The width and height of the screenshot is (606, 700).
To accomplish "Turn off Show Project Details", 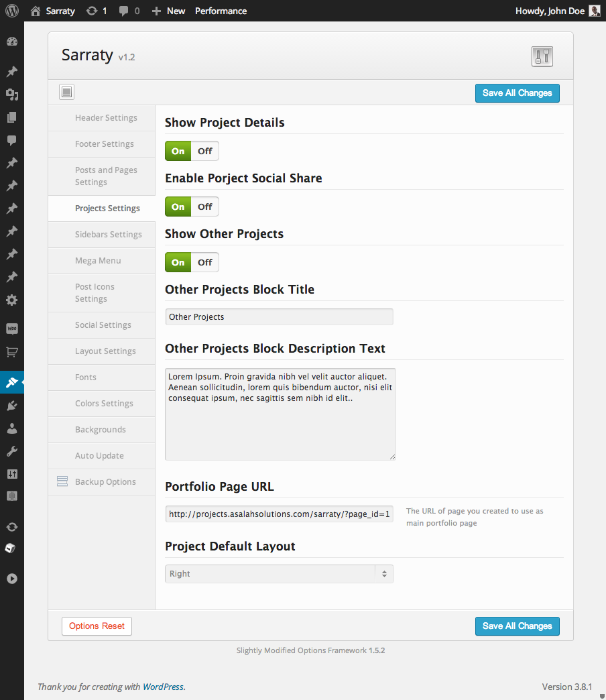I will [204, 151].
